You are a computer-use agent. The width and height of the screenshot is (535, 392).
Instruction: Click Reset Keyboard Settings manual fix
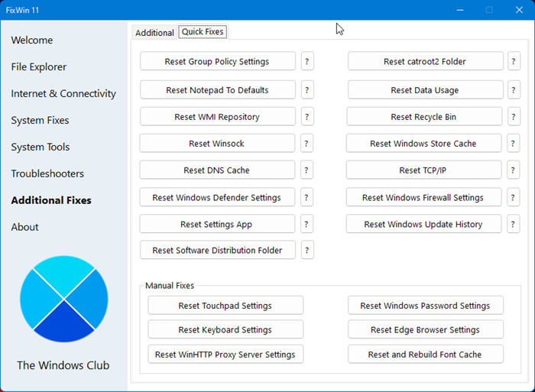[x=225, y=329]
